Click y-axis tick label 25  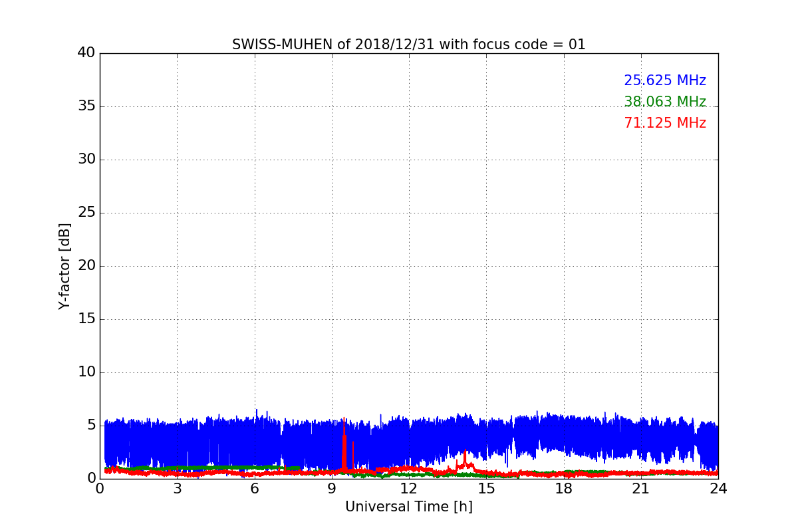pyautogui.click(x=86, y=212)
